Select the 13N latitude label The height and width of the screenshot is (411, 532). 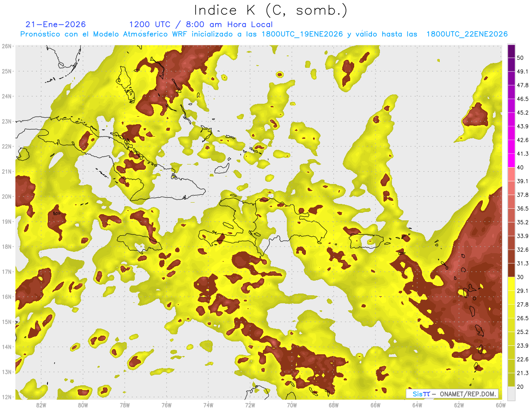coord(7,372)
